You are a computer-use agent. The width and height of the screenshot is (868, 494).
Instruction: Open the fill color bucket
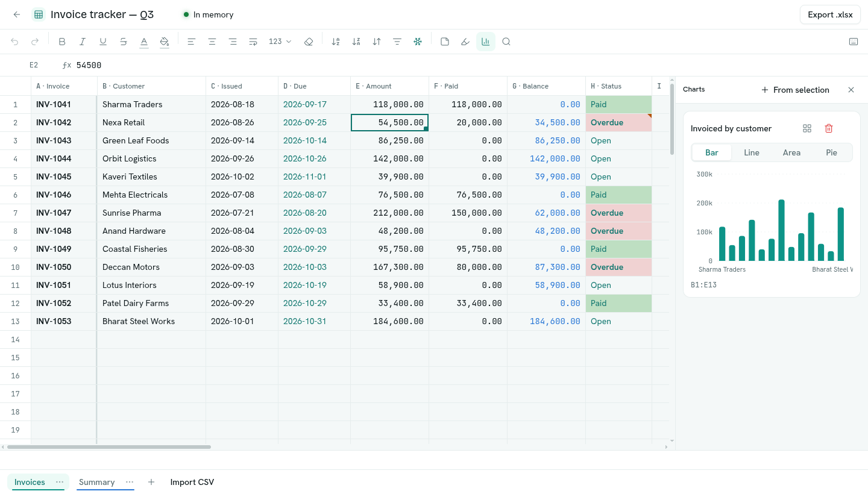tap(165, 42)
